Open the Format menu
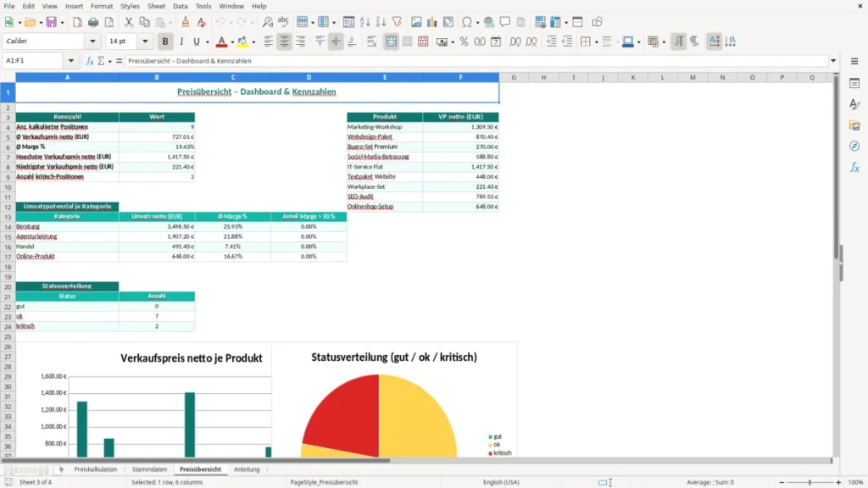 (102, 6)
